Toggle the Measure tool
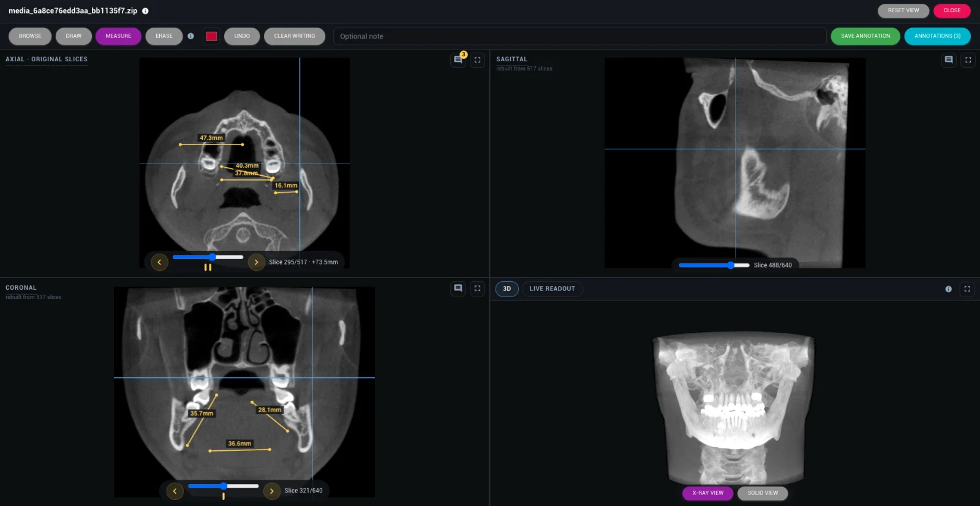This screenshot has width=980, height=506. (x=118, y=36)
